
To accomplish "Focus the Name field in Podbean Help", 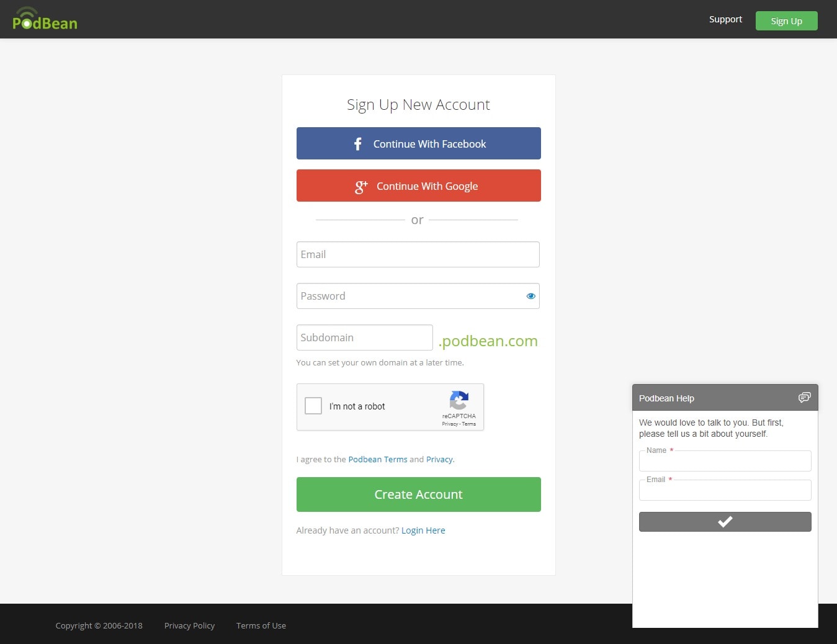I will pyautogui.click(x=725, y=461).
